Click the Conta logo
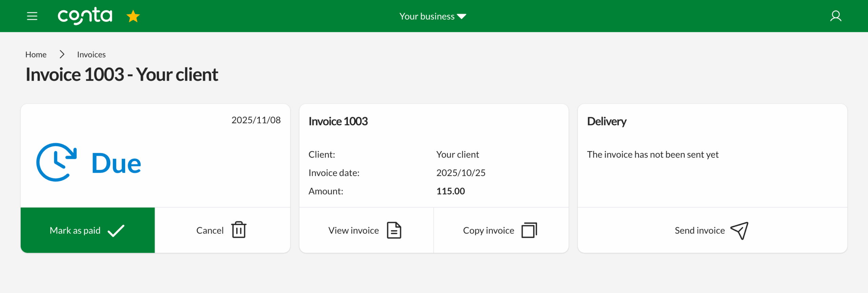Viewport: 868px width, 293px height. click(x=85, y=16)
